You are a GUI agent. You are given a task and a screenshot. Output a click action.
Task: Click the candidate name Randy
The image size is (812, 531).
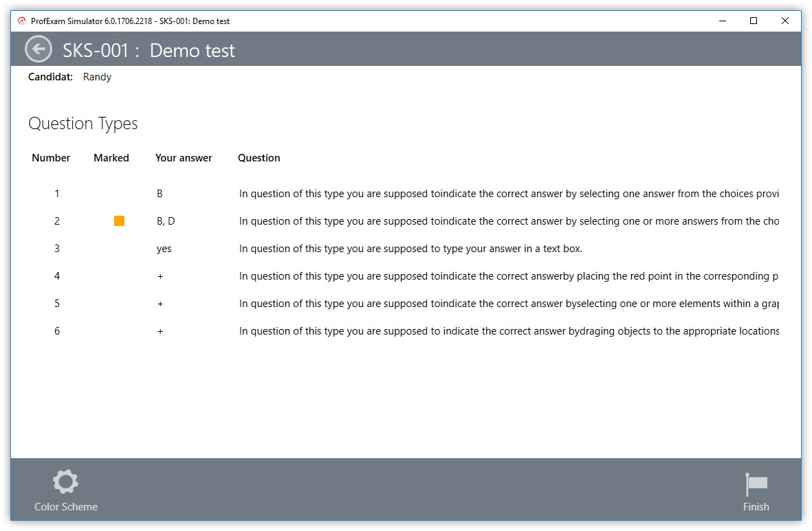[x=97, y=77]
